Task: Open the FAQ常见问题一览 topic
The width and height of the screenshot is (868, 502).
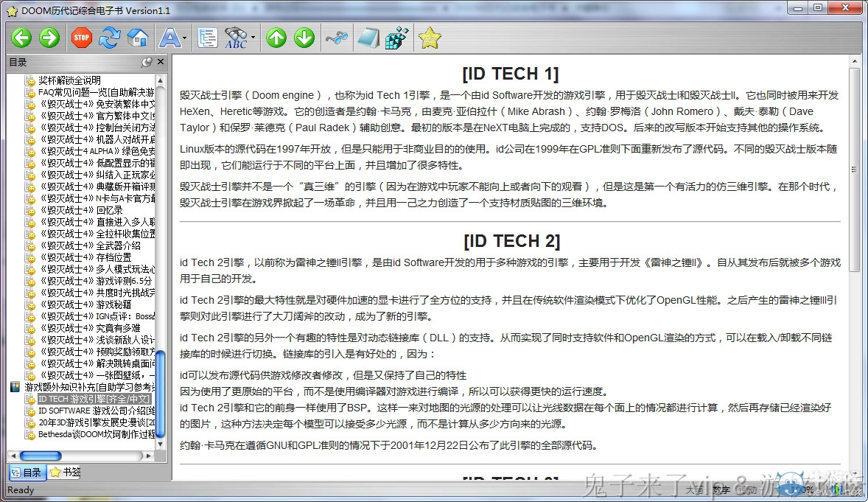Action: point(97,92)
